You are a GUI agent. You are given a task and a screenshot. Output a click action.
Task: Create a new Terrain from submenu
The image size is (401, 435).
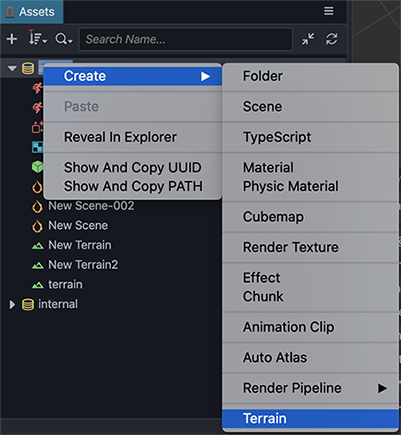coord(310,418)
